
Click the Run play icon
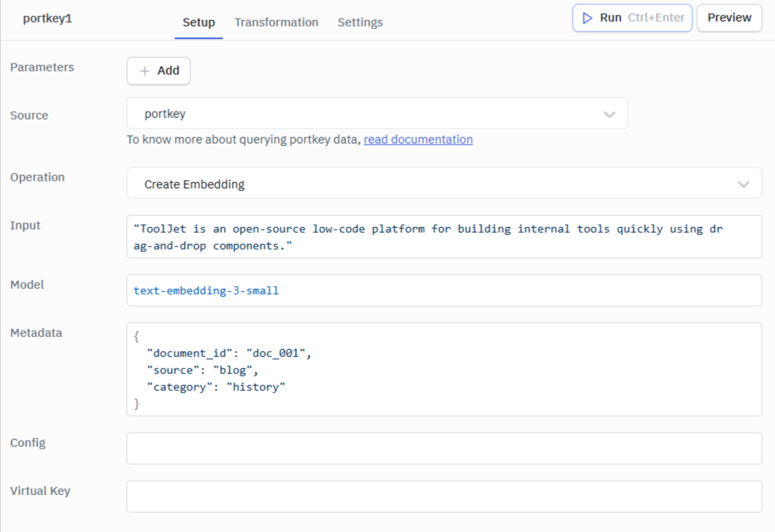click(587, 18)
